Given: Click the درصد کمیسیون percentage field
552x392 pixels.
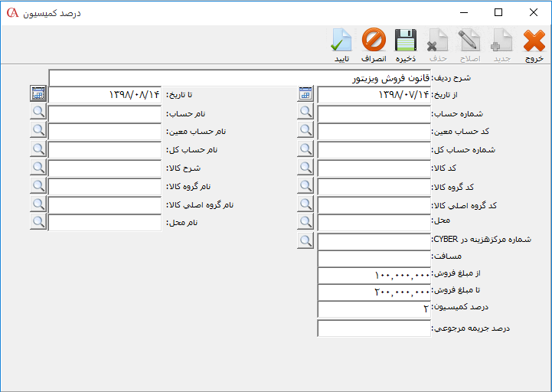Looking at the screenshot, I should [x=374, y=309].
